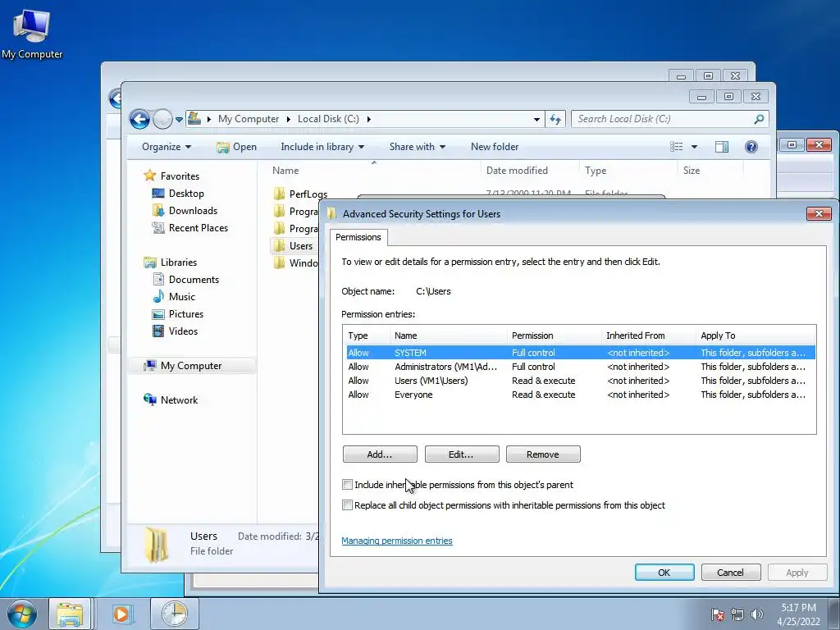Expand the address bar history dropdown
This screenshot has width=840, height=630.
pos(536,120)
